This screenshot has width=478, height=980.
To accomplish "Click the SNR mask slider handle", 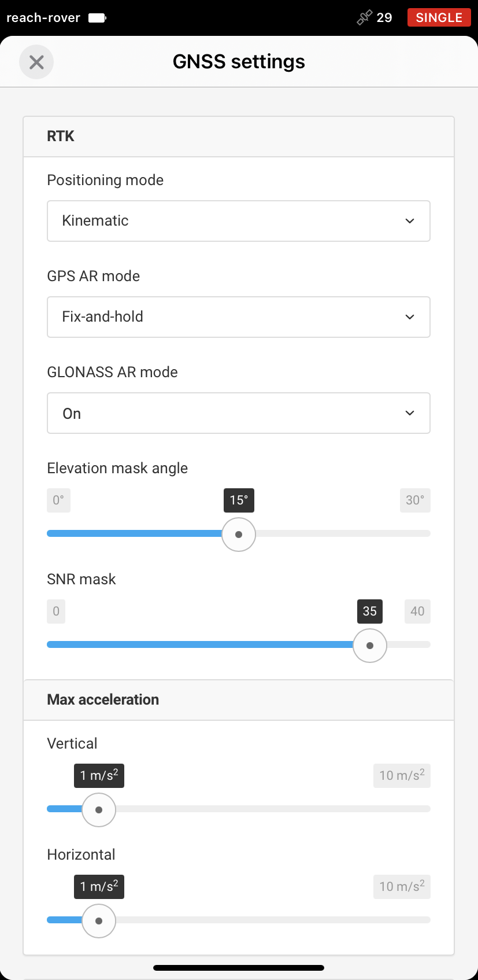I will [370, 646].
